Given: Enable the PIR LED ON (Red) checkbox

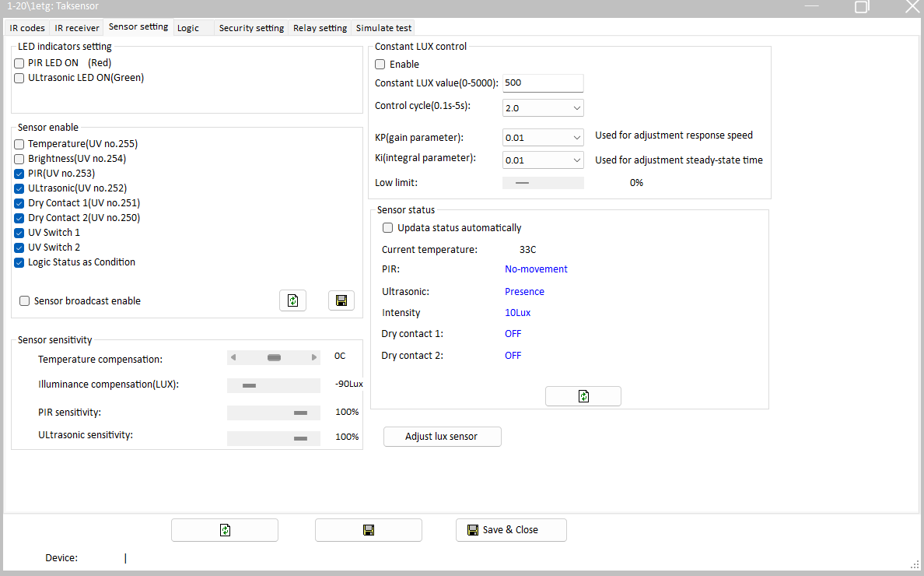Looking at the screenshot, I should 19,63.
